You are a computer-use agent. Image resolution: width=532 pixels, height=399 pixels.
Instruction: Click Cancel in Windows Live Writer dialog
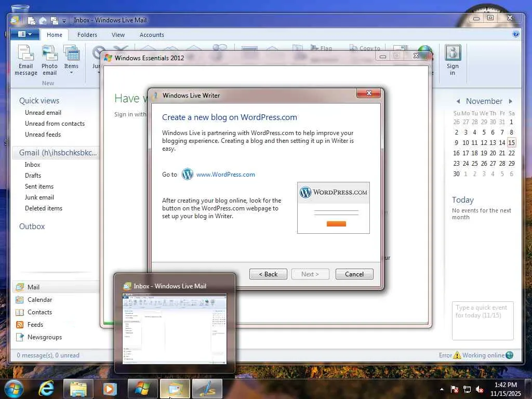tap(354, 274)
